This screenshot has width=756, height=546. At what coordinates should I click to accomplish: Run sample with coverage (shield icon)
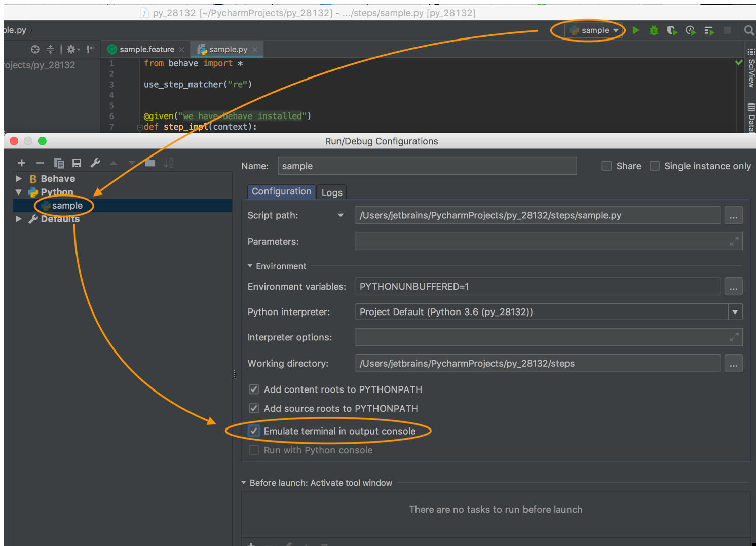click(672, 30)
